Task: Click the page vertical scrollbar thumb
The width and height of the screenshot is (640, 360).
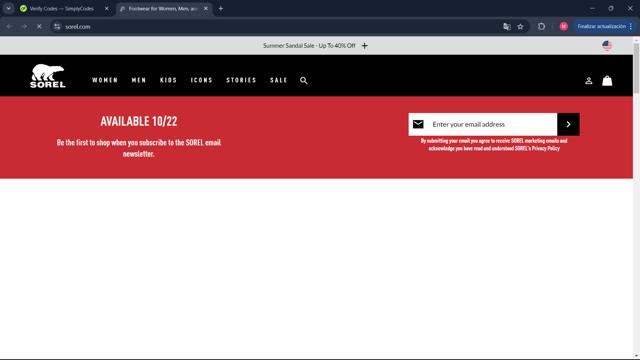Action: pyautogui.click(x=636, y=68)
